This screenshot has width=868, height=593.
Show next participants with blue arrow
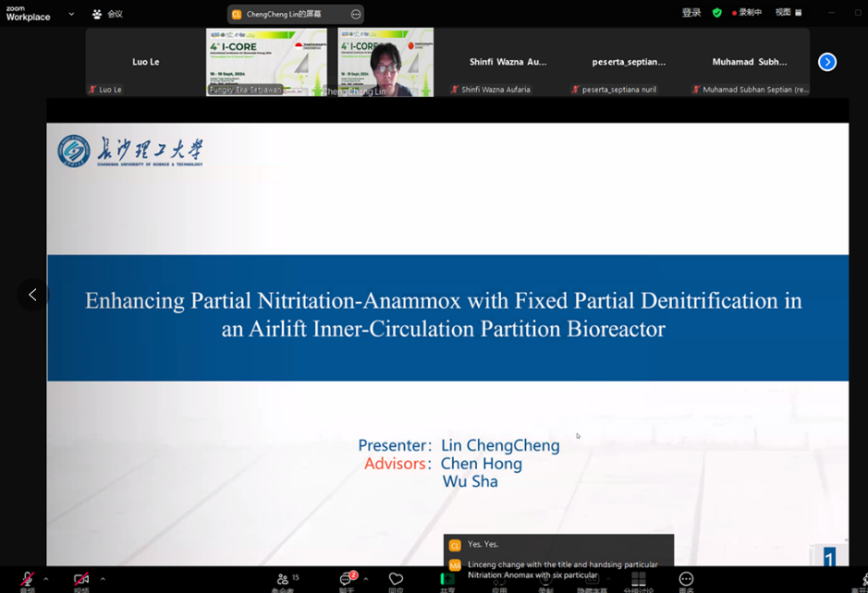click(x=827, y=62)
